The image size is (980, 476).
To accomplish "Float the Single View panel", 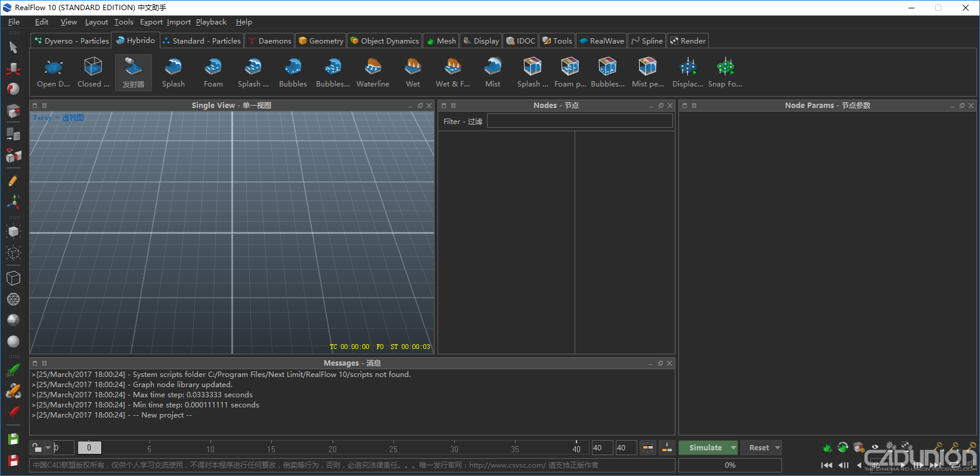I will (x=420, y=106).
